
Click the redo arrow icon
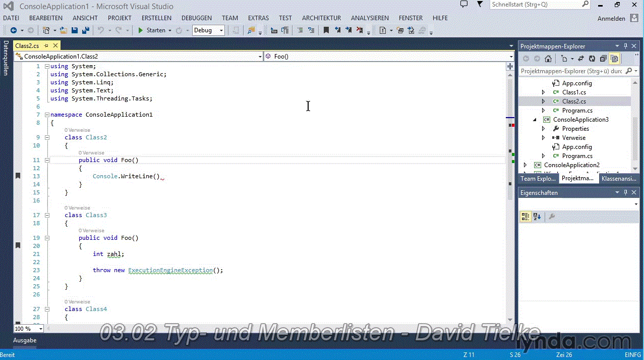click(119, 30)
